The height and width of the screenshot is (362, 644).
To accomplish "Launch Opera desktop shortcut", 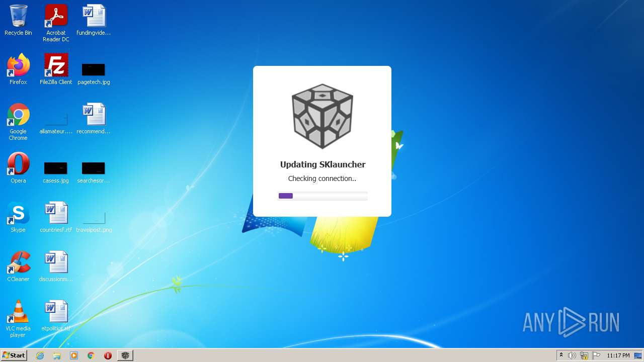I will 18,168.
